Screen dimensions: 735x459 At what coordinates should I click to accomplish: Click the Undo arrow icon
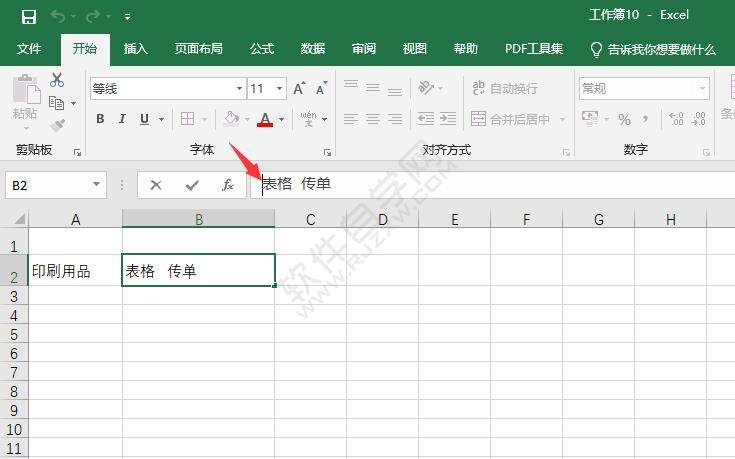coord(58,17)
